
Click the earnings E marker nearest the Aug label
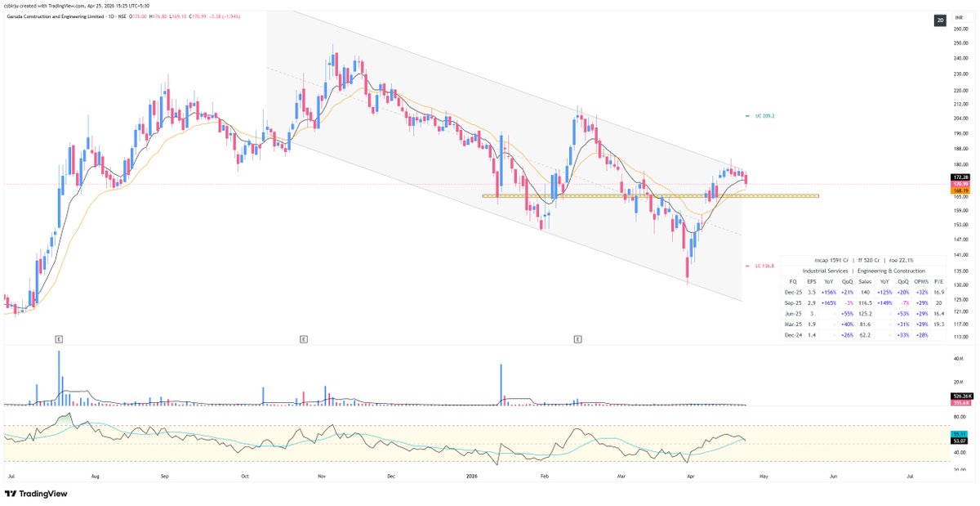[59, 338]
